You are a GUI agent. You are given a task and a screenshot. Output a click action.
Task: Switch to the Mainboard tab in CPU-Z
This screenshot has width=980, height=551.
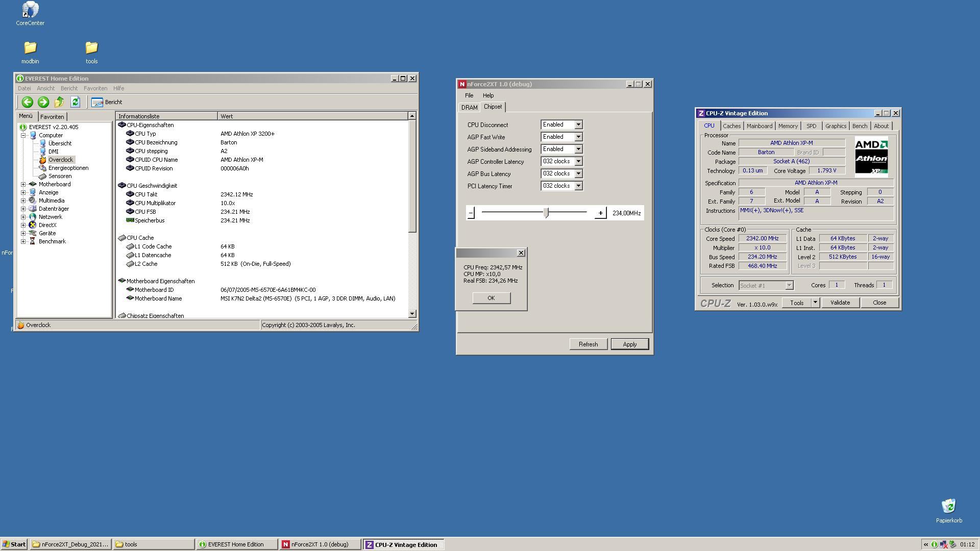[x=759, y=126]
